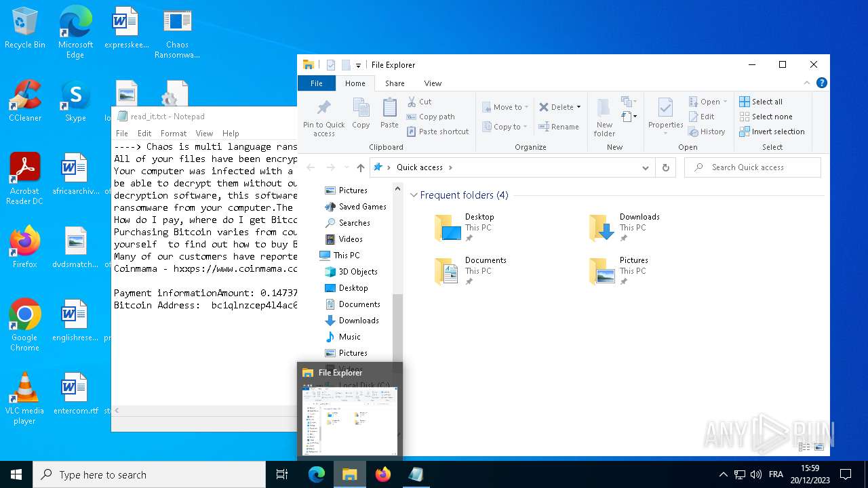Open Notepad's Format menu

click(174, 134)
